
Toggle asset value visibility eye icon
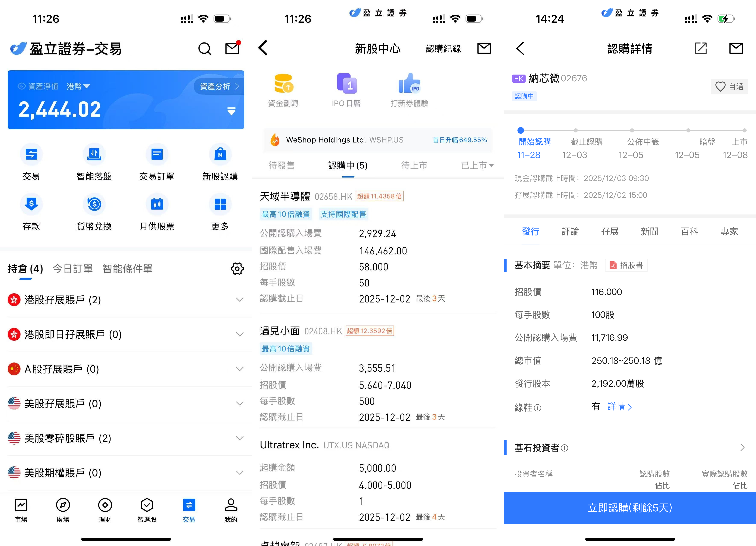click(x=22, y=86)
